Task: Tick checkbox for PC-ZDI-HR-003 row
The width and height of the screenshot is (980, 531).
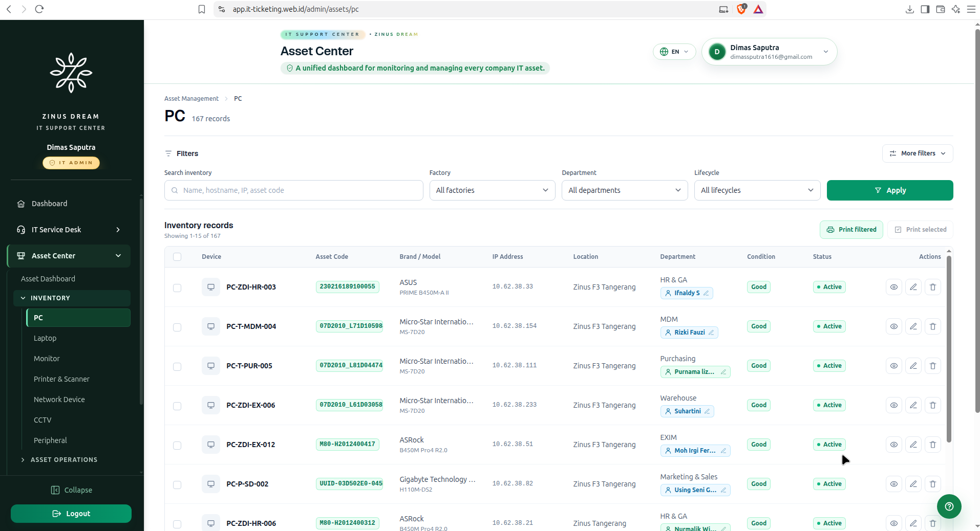Action: (x=177, y=288)
